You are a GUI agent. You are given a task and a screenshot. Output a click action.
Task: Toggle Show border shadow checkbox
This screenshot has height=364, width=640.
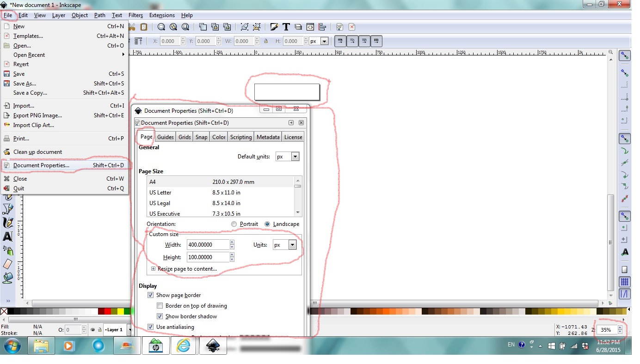[x=160, y=316]
